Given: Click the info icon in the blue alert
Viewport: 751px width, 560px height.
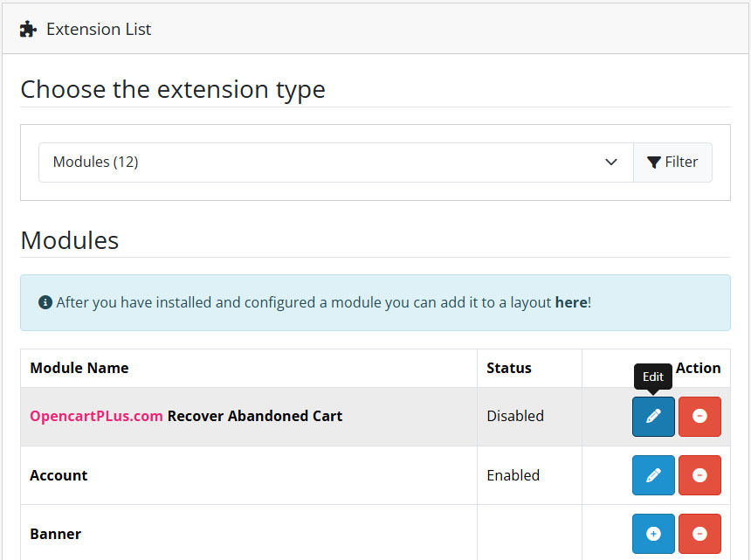Looking at the screenshot, I should click(x=45, y=303).
